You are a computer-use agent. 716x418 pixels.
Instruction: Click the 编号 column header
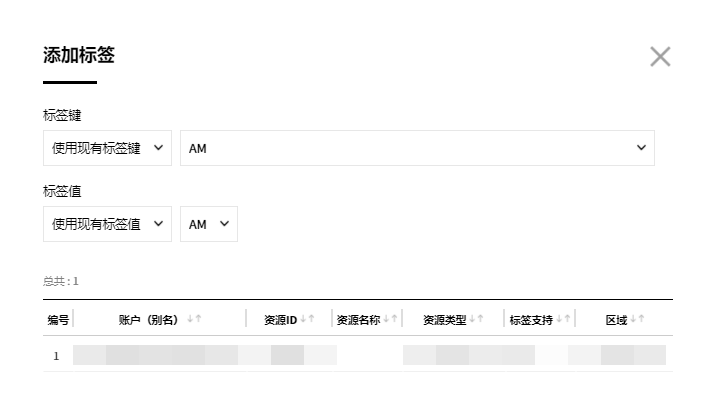pos(58,320)
